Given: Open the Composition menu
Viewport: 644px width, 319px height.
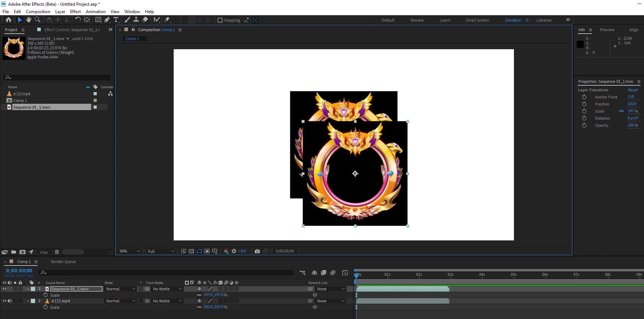Looking at the screenshot, I should 38,11.
